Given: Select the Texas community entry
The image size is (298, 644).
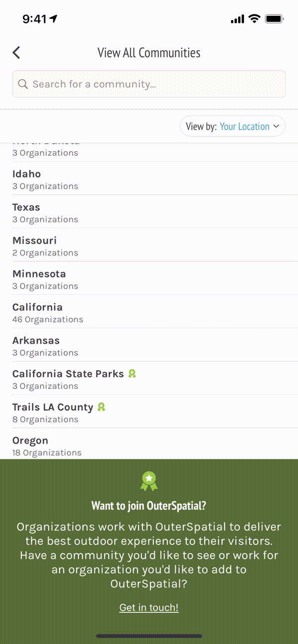Looking at the screenshot, I should click(26, 207).
